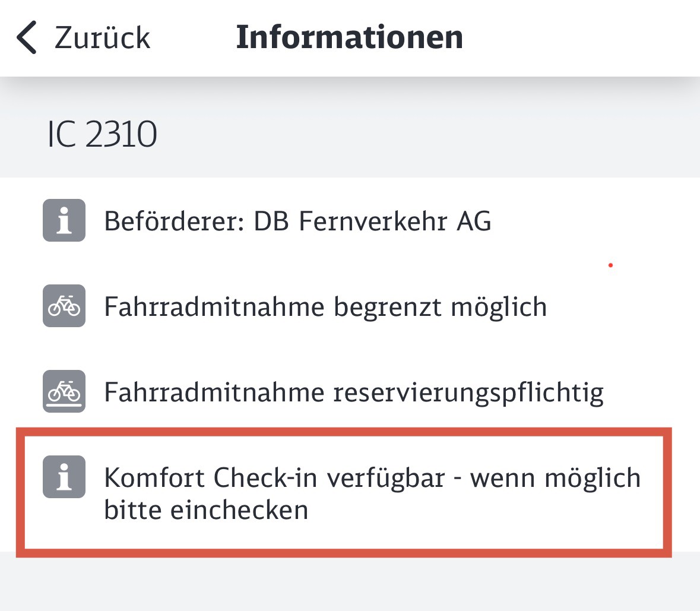Click info icon beside Komfort Check-in
The width and height of the screenshot is (700, 611).
[x=64, y=477]
